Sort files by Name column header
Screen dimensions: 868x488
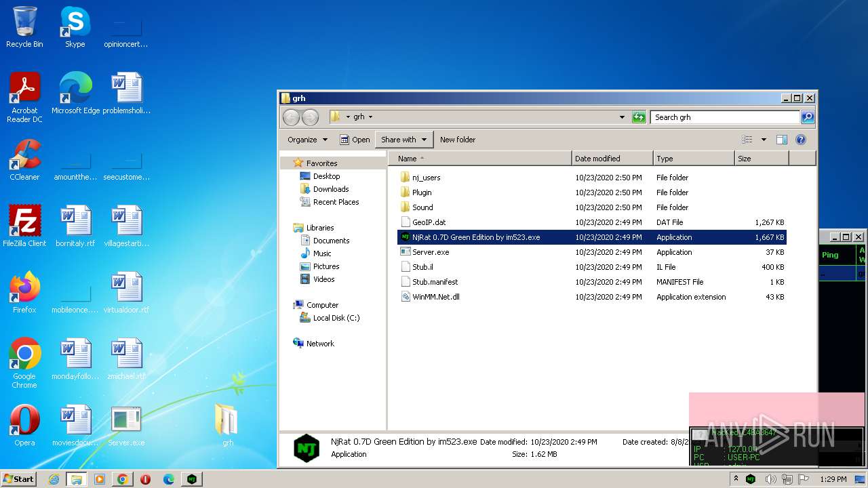point(480,159)
